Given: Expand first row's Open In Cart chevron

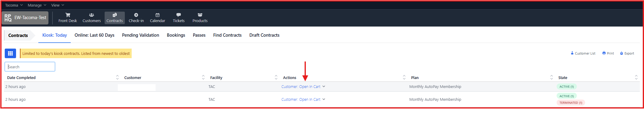Looking at the screenshot, I should coord(324,86).
